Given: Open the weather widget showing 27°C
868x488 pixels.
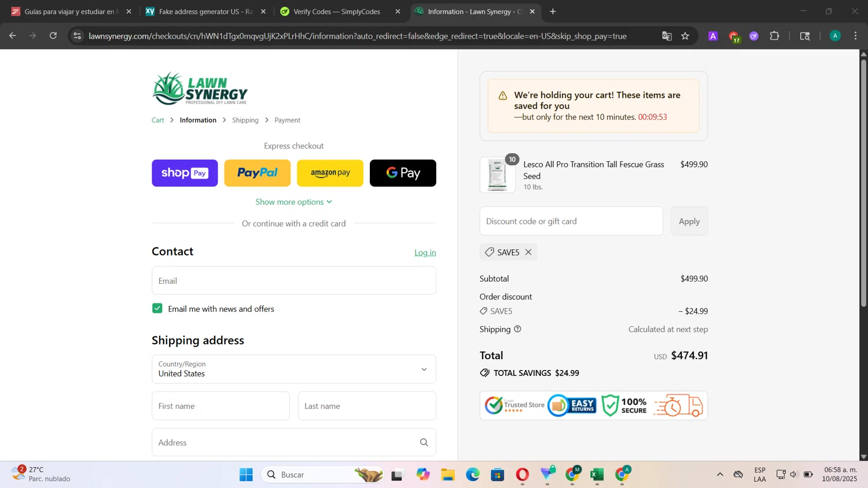Looking at the screenshot, I should coord(41,474).
